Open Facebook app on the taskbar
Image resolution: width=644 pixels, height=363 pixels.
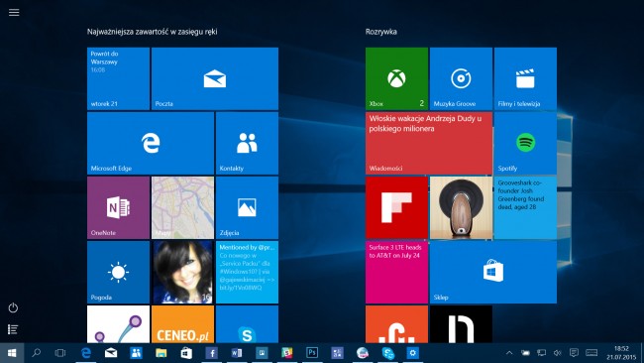click(211, 353)
